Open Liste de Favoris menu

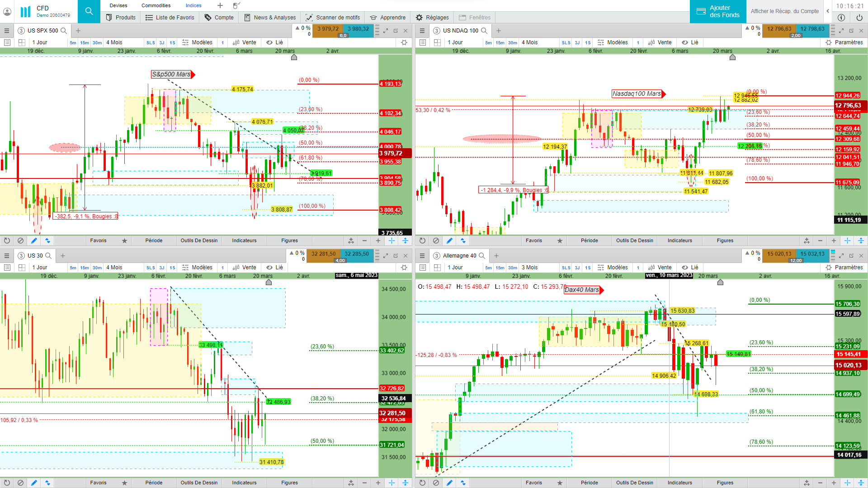(x=170, y=18)
